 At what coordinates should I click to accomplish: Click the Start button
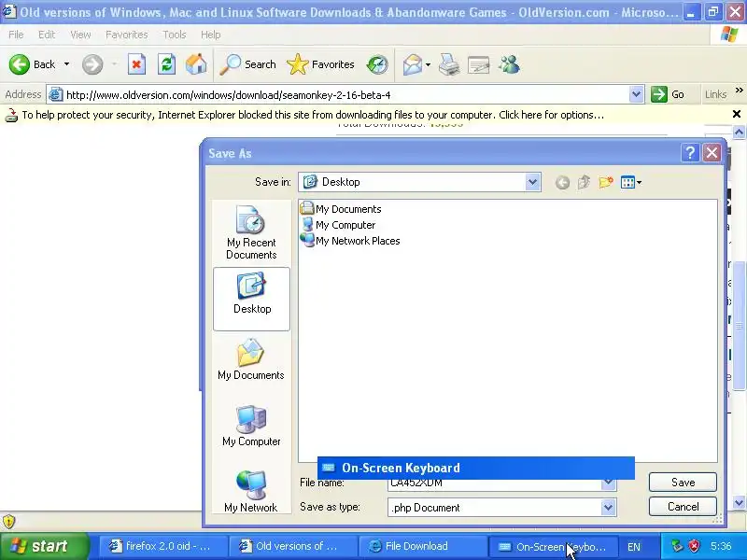pyautogui.click(x=44, y=546)
